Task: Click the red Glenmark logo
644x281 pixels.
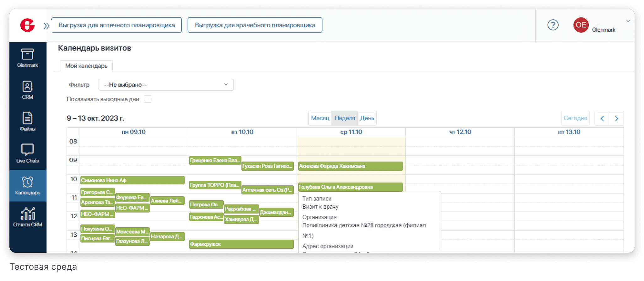Action: (27, 25)
